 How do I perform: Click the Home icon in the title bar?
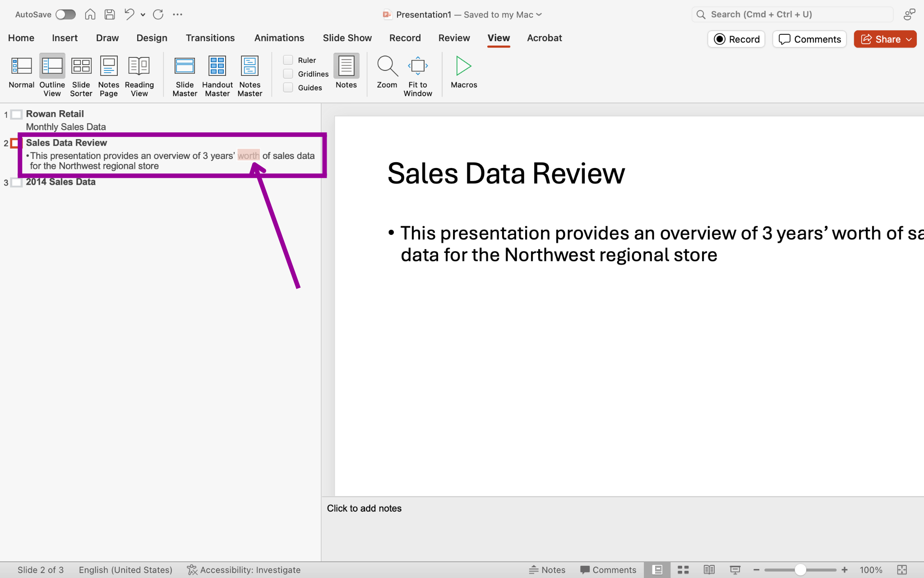(90, 14)
